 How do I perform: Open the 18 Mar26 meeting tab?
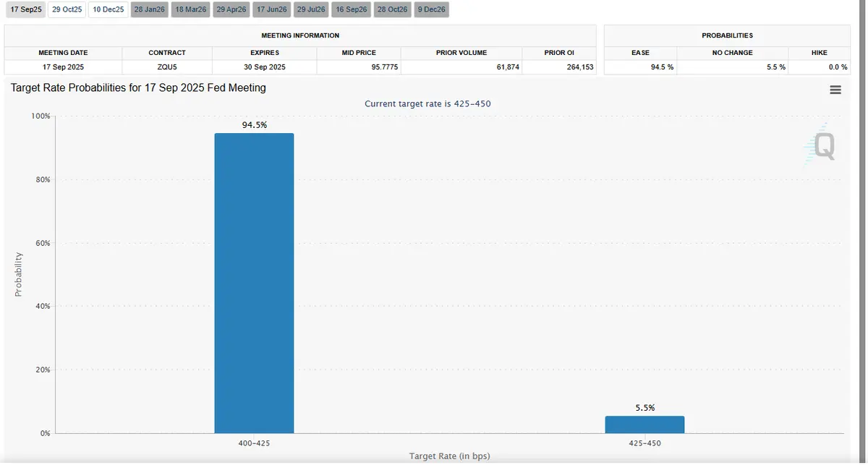[191, 9]
